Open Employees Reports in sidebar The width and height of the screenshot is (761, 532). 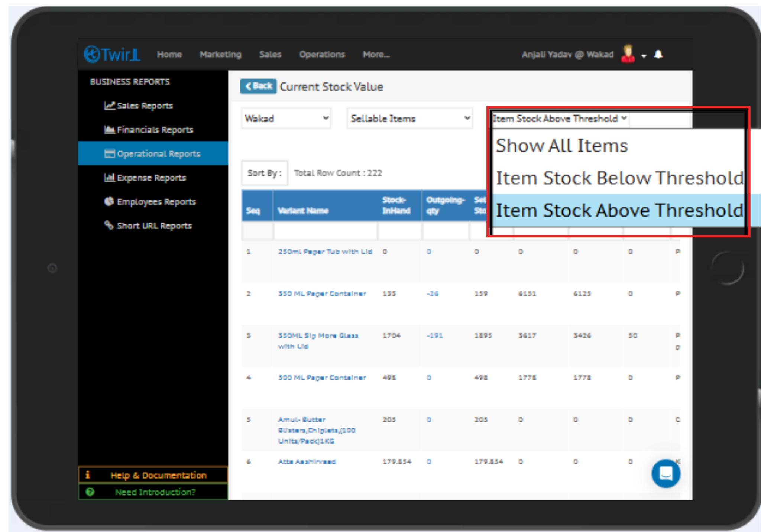coord(156,202)
